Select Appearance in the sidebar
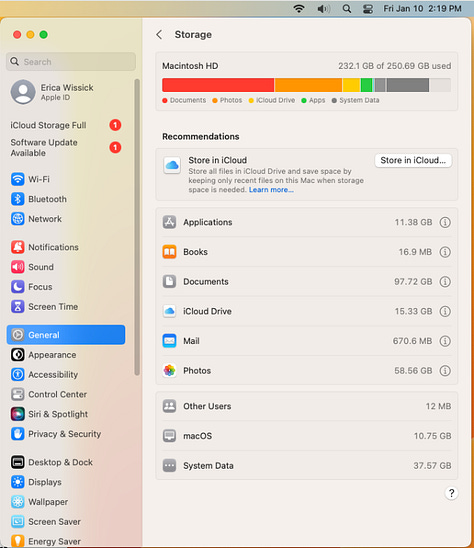Image resolution: width=474 pixels, height=548 pixels. tap(66, 355)
